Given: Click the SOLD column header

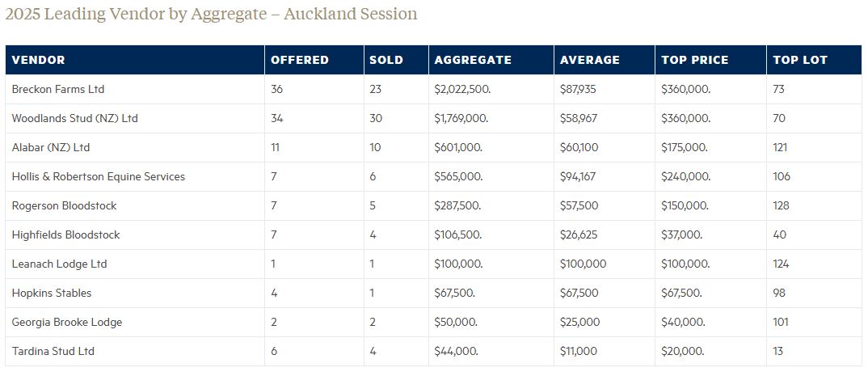Looking at the screenshot, I should (386, 60).
